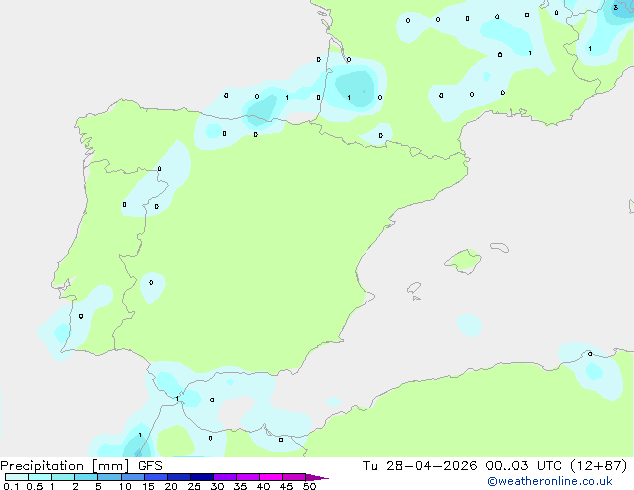Click the '0.5' legend scale label
Image resolution: width=634 pixels, height=490 pixels.
click(34, 486)
